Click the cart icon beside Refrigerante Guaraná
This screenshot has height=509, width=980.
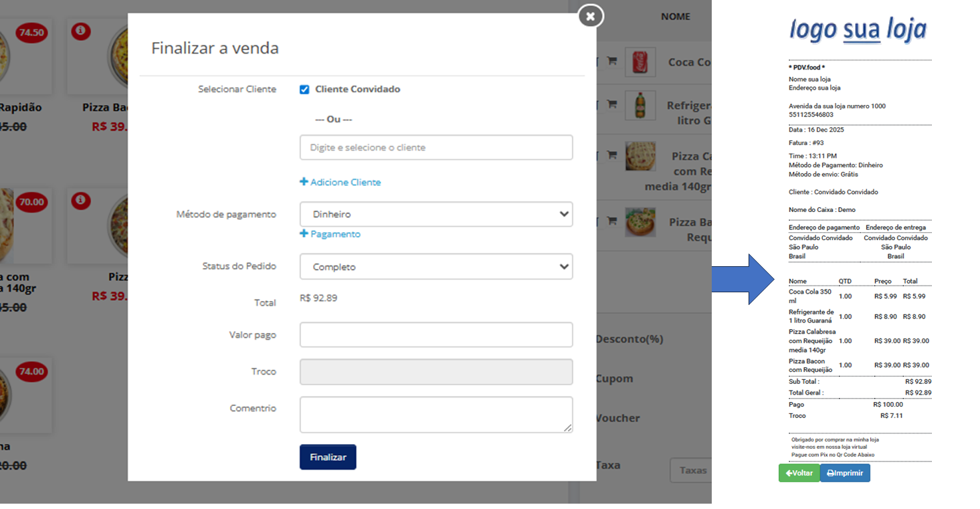pyautogui.click(x=611, y=104)
